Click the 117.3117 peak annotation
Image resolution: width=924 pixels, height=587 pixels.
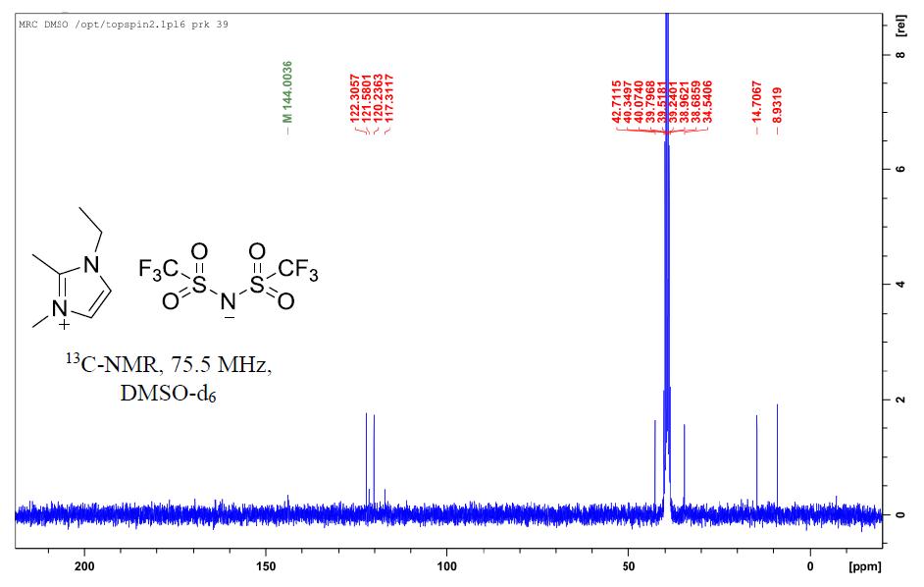[389, 96]
